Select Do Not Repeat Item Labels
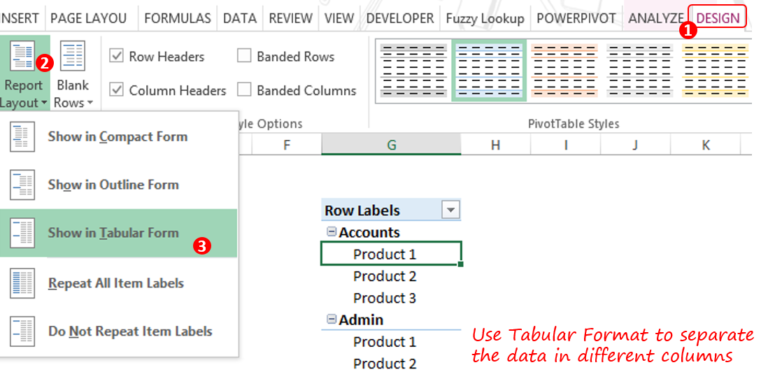768x379 pixels. (x=118, y=332)
